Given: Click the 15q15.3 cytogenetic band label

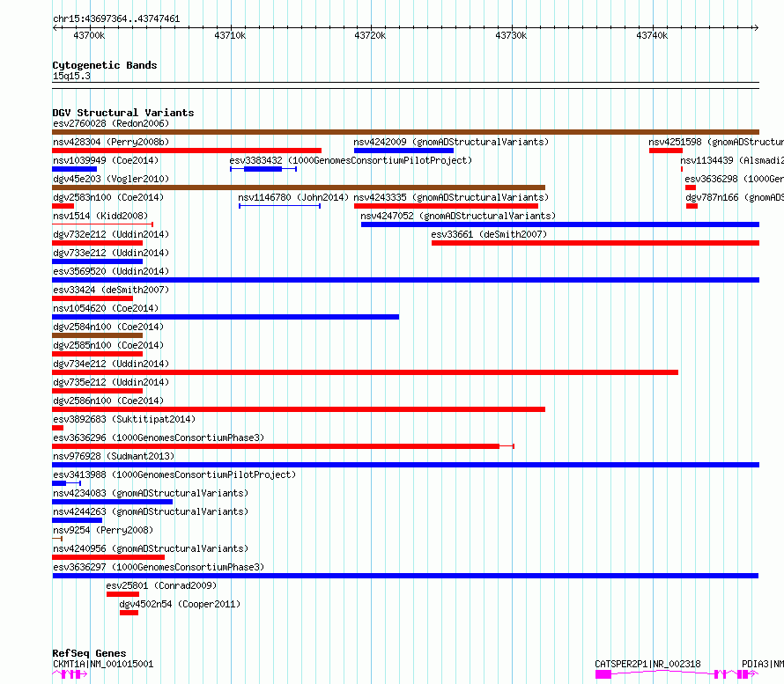Looking at the screenshot, I should (71, 76).
